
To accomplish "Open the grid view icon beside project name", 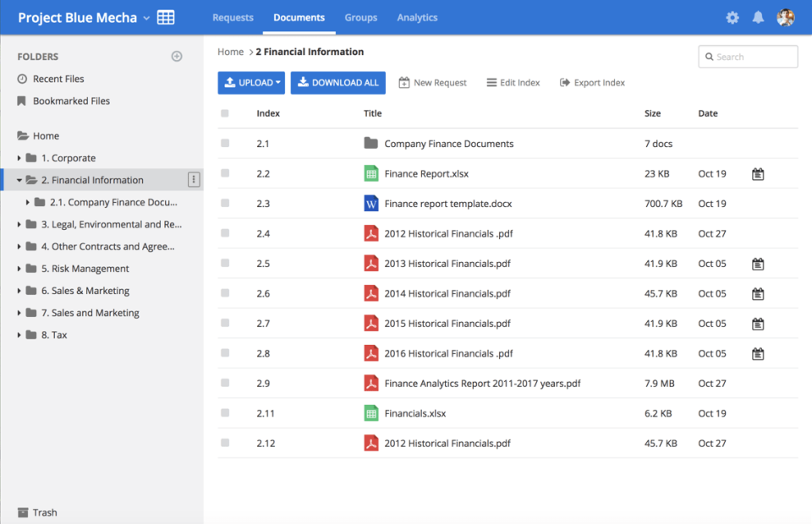I will (x=166, y=18).
